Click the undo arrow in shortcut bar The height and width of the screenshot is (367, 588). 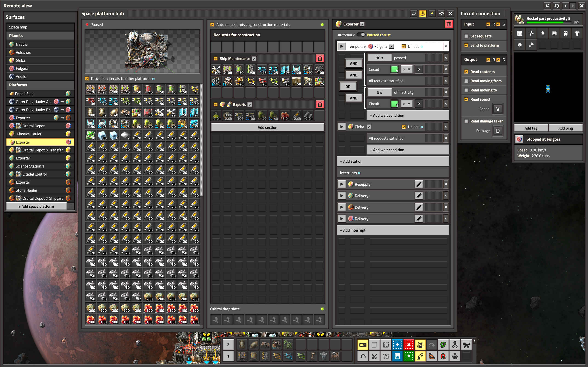363,356
